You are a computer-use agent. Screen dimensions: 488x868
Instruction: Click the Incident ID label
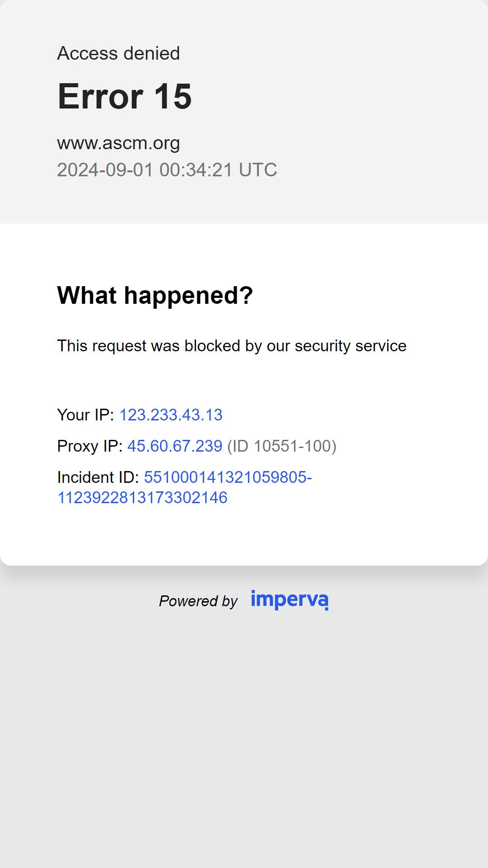98,477
